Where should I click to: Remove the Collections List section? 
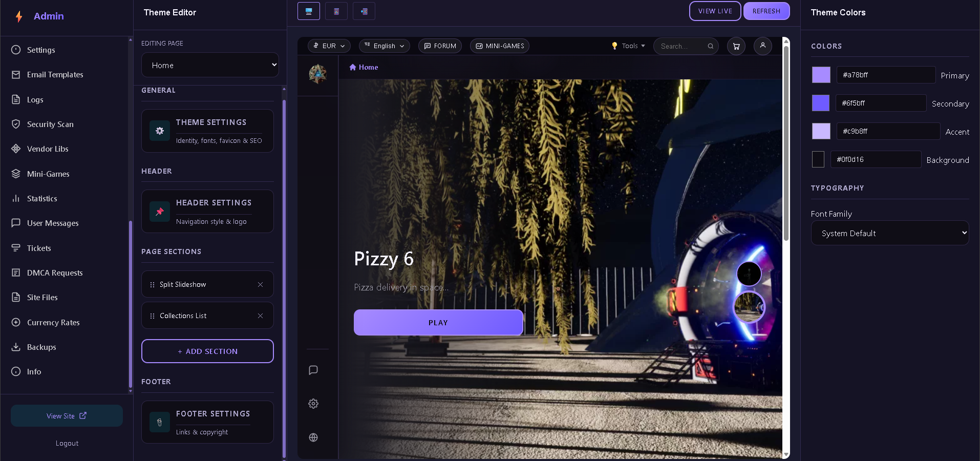pos(260,316)
